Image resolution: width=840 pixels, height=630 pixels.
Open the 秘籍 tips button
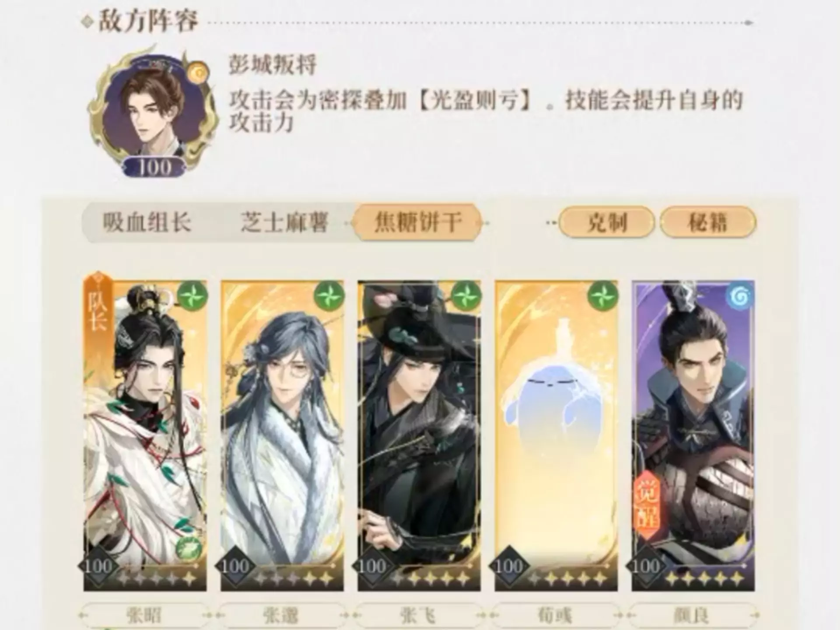(708, 223)
